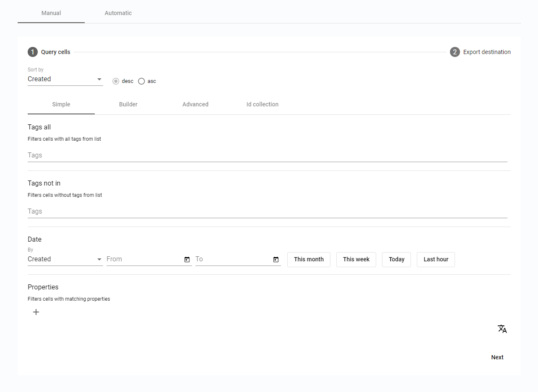Viewport: 538px width, 392px height.
Task: Switch to the Automatic tab
Action: [x=118, y=13]
